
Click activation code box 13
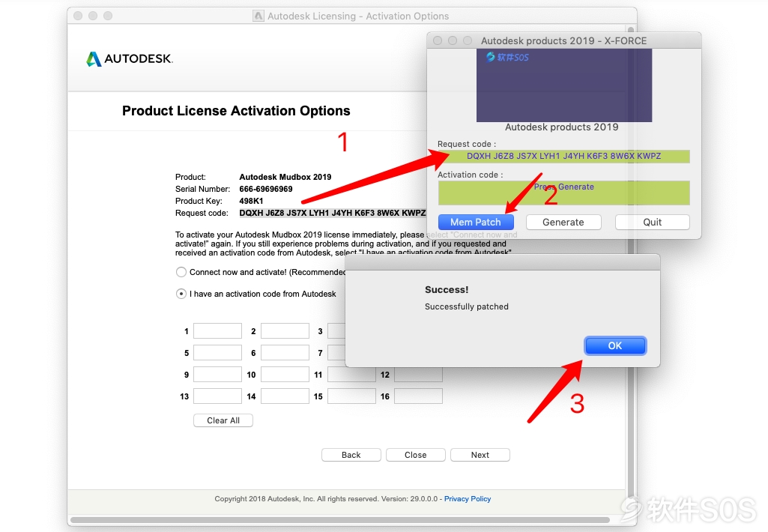[217, 396]
